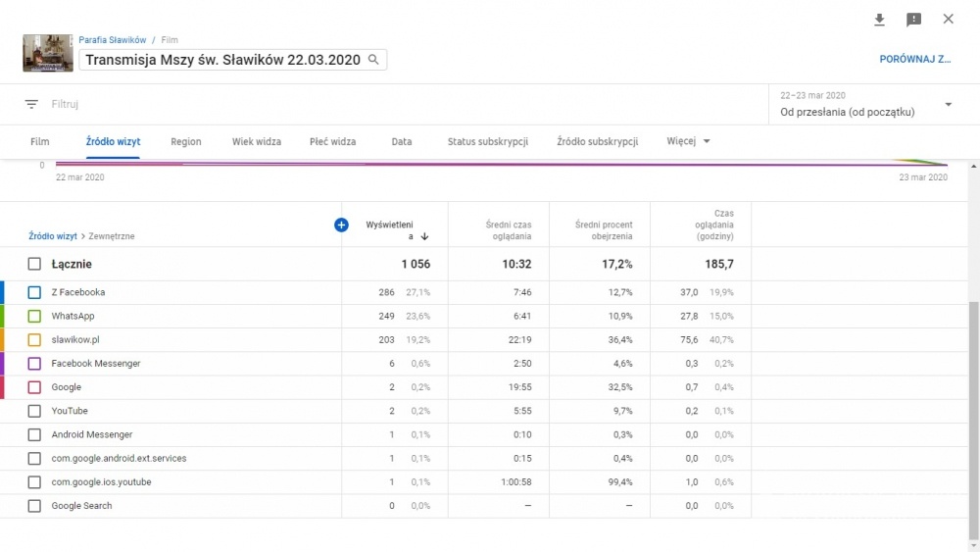Click the com.google.ios.youtube row label
Image resolution: width=980 pixels, height=552 pixels.
[x=101, y=482]
